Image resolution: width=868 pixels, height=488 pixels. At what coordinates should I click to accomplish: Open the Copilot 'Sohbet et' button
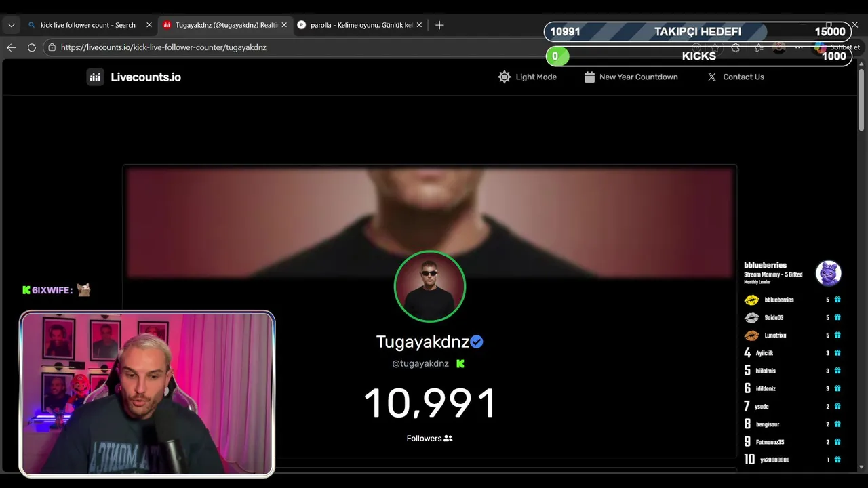837,47
